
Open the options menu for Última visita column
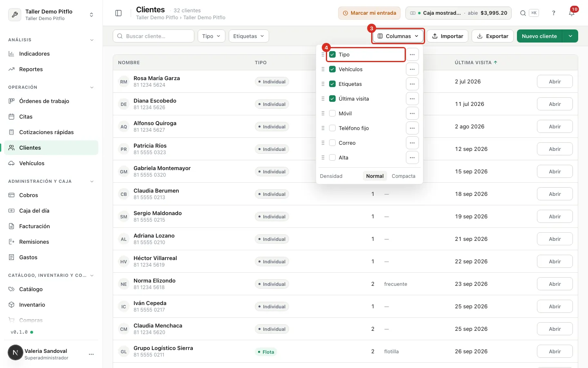click(x=412, y=99)
